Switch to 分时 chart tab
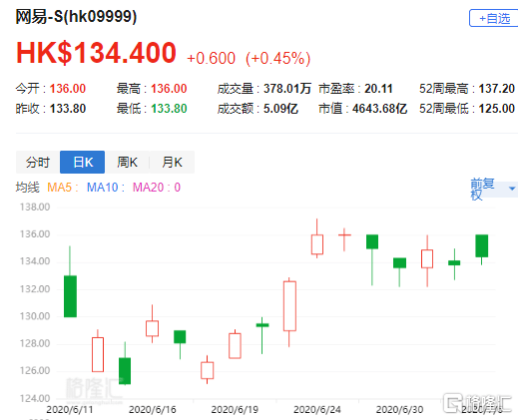518x420 pixels. [38, 163]
